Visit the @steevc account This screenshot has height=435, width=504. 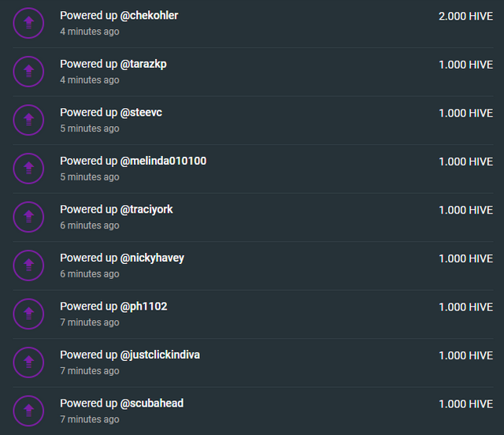pyautogui.click(x=141, y=112)
